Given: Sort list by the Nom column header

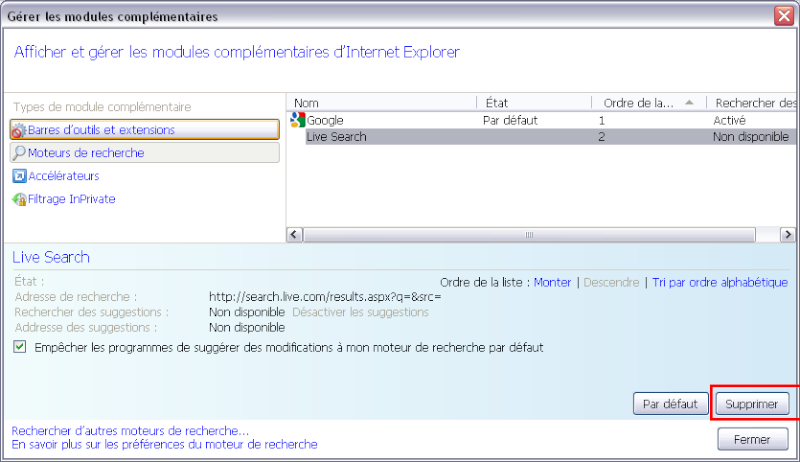Looking at the screenshot, I should tap(382, 103).
